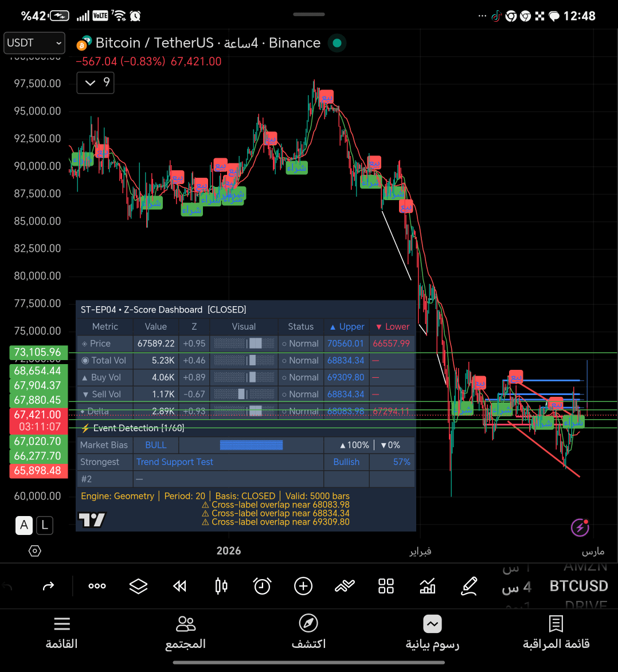Start bar replay with the rewind icon
Viewport: 618px width, 672px height.
coord(179,586)
